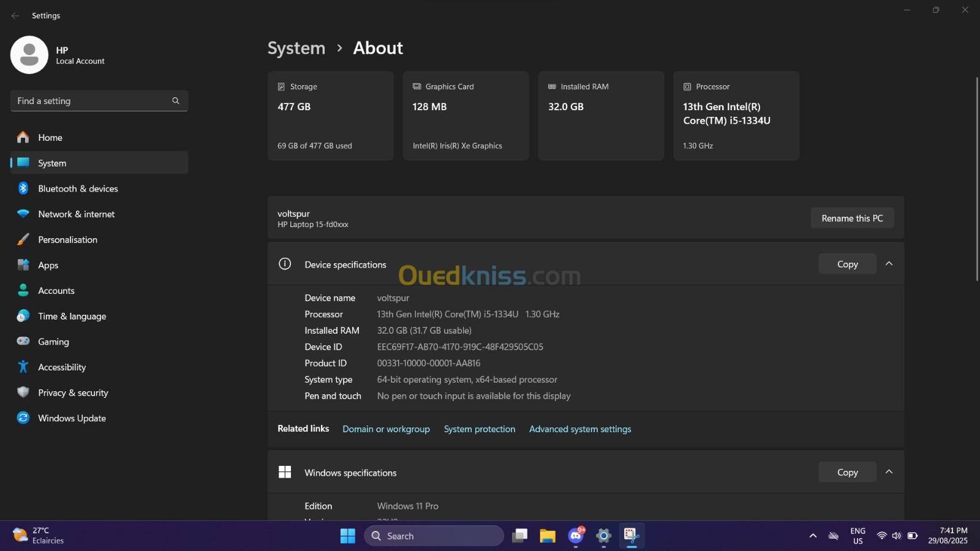Open the clock showing 7:41 PM
The height and width of the screenshot is (551, 980).
[x=948, y=536]
